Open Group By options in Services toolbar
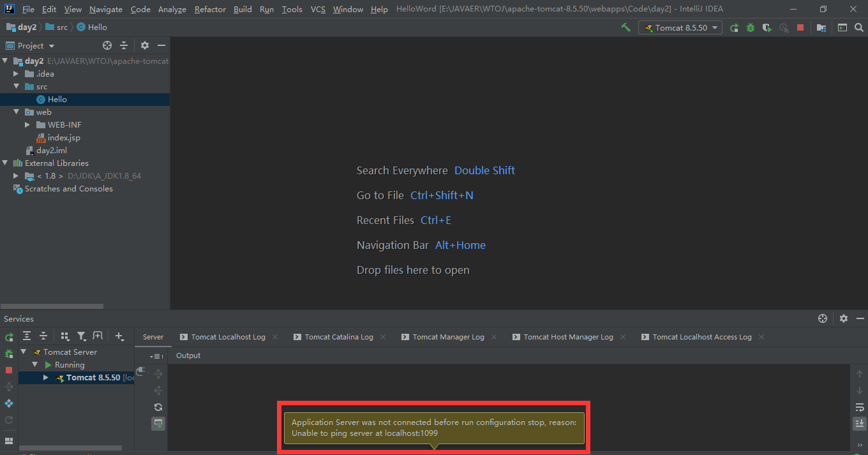This screenshot has height=455, width=868. (64, 336)
